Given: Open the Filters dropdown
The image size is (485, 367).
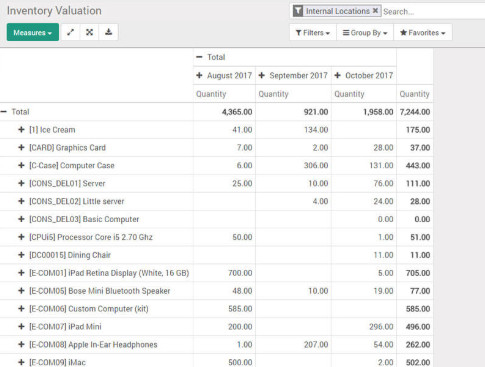Looking at the screenshot, I should pyautogui.click(x=313, y=33).
